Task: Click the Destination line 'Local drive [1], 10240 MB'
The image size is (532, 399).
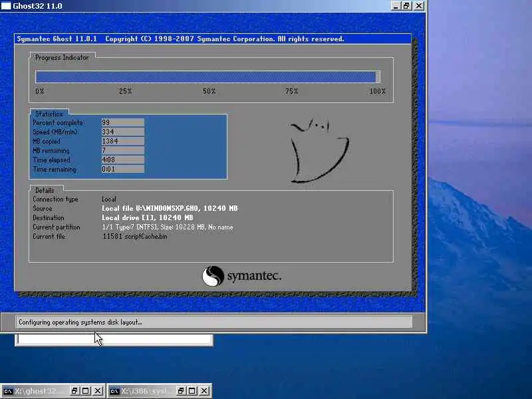Action: point(147,217)
